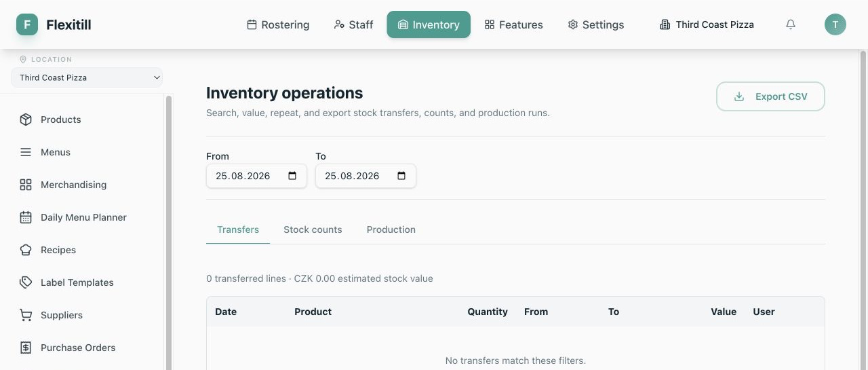Click the Export CSV button
Image resolution: width=868 pixels, height=370 pixels.
point(770,96)
